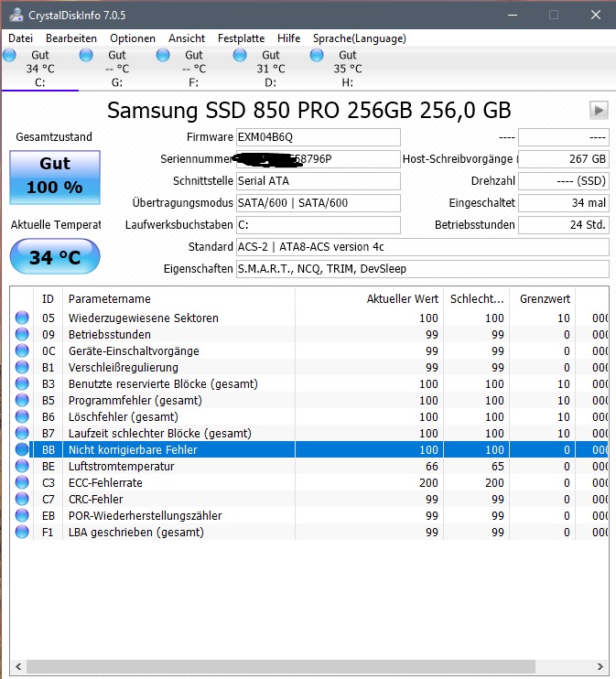Image resolution: width=616 pixels, height=679 pixels.
Task: Click the Übertragungsmodus SATA/600 field
Action: (x=318, y=203)
